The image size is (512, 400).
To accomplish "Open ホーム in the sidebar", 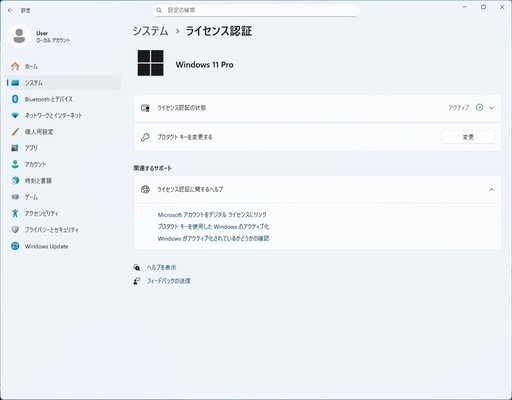I will coord(64,66).
